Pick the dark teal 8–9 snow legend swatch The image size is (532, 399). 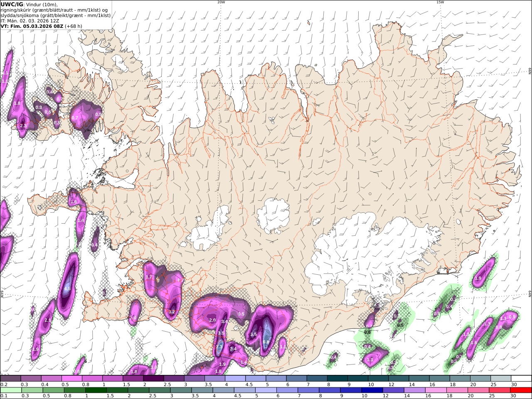point(338,379)
